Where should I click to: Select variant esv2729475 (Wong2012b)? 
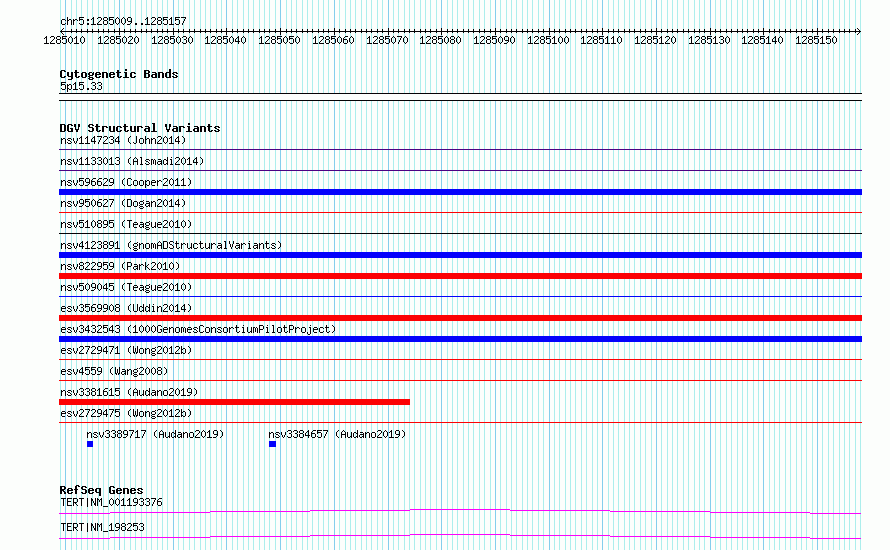pos(126,413)
